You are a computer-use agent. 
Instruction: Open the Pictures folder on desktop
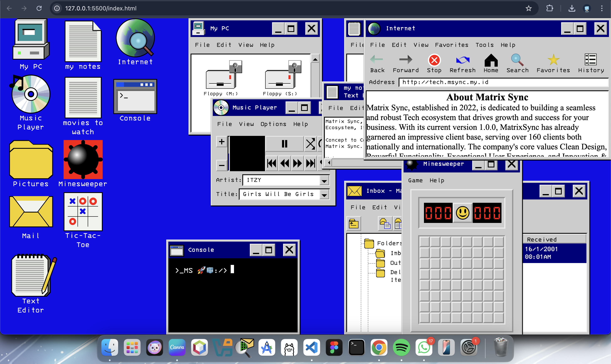click(31, 160)
